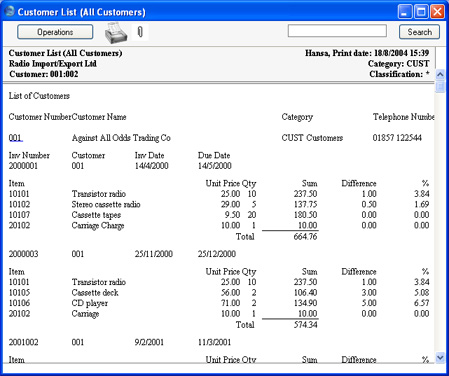Click item code 10107
The width and height of the screenshot is (449, 376).
19,215
